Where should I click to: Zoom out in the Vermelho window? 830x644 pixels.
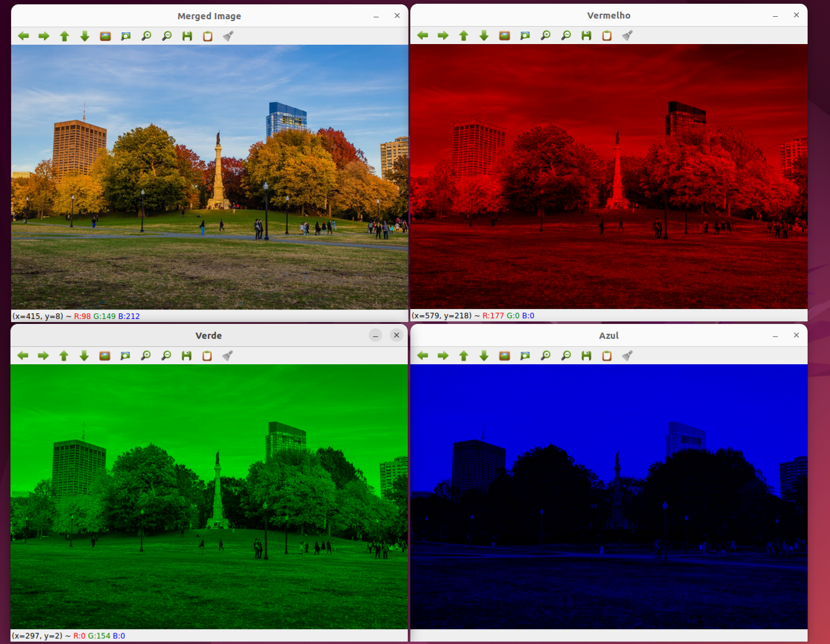[566, 35]
